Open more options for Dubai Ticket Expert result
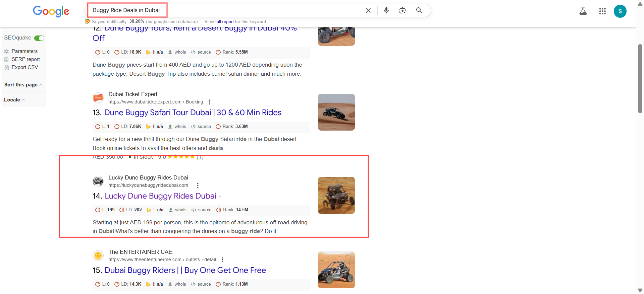 pos(210,102)
